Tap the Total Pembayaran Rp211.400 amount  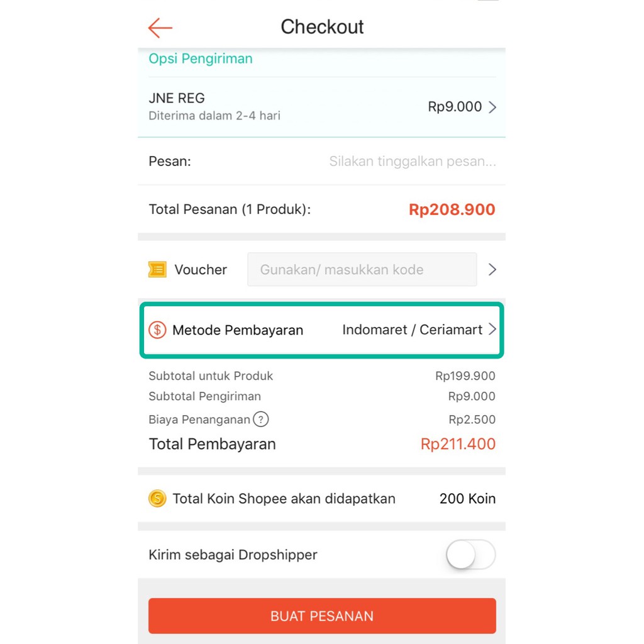coord(458,444)
